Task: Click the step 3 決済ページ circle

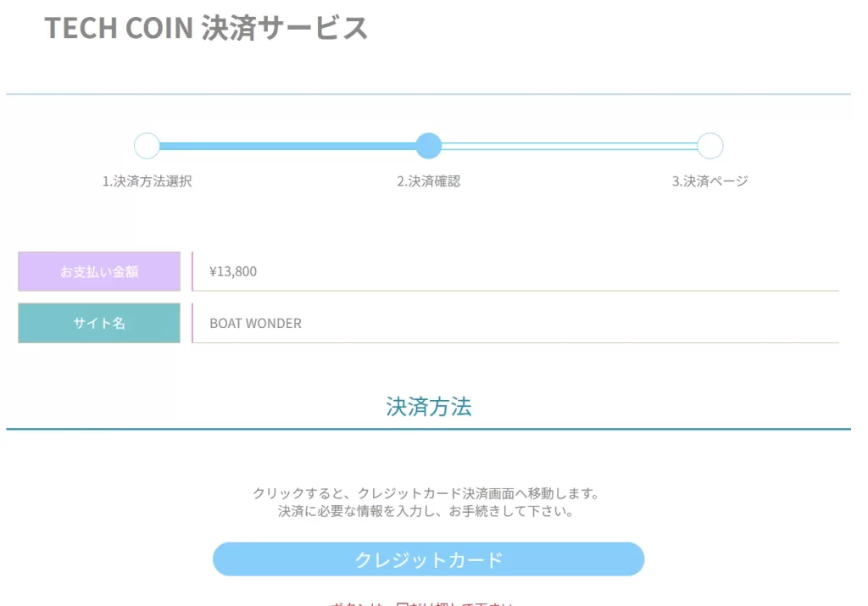Action: click(x=710, y=146)
